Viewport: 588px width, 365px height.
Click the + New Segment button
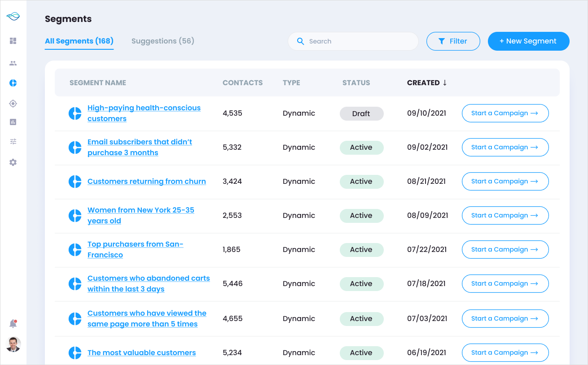(x=528, y=41)
